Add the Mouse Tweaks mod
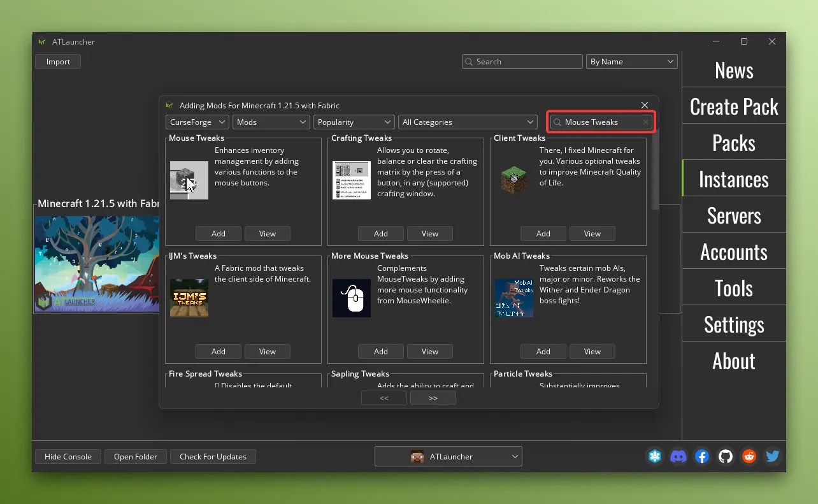 [219, 234]
